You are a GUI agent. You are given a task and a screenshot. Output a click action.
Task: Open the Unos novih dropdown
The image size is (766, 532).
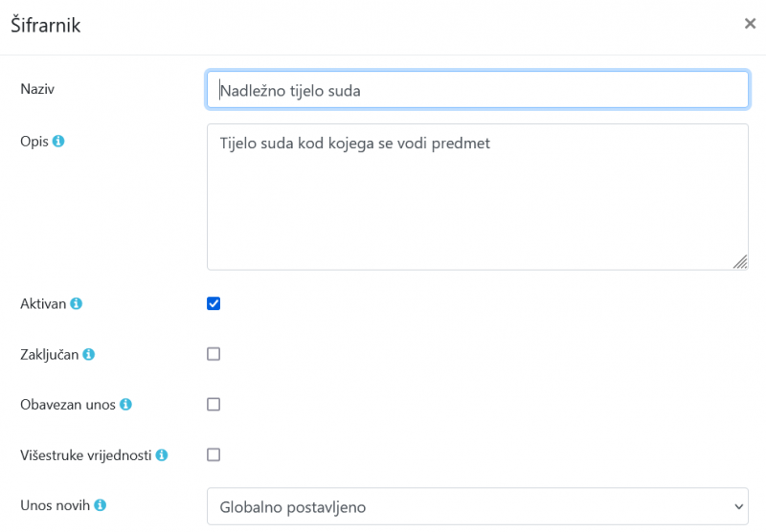point(477,506)
